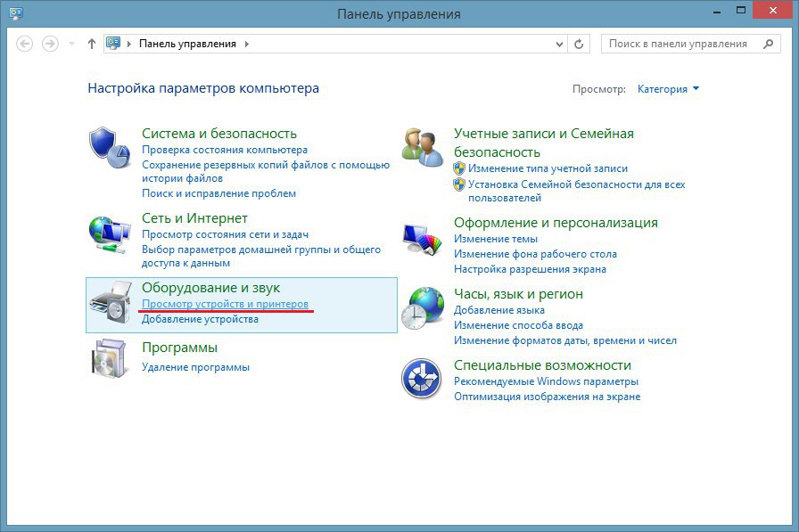Open Установка Семейной безопасности link

pyautogui.click(x=577, y=191)
